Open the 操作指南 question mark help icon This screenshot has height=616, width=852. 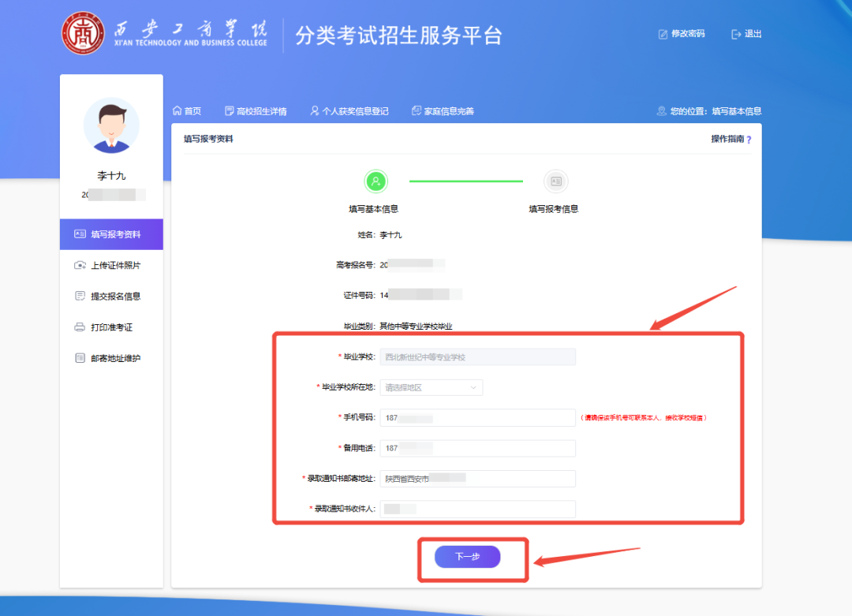748,137
